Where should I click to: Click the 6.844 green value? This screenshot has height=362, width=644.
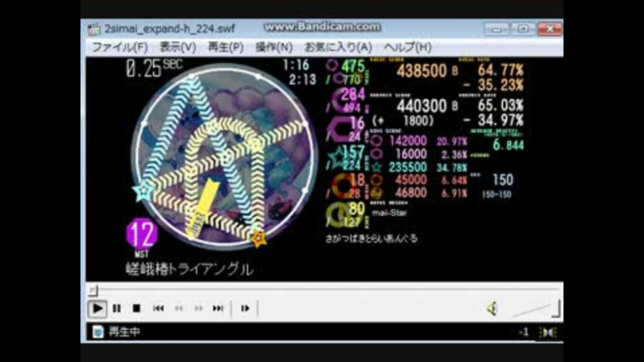[508, 145]
